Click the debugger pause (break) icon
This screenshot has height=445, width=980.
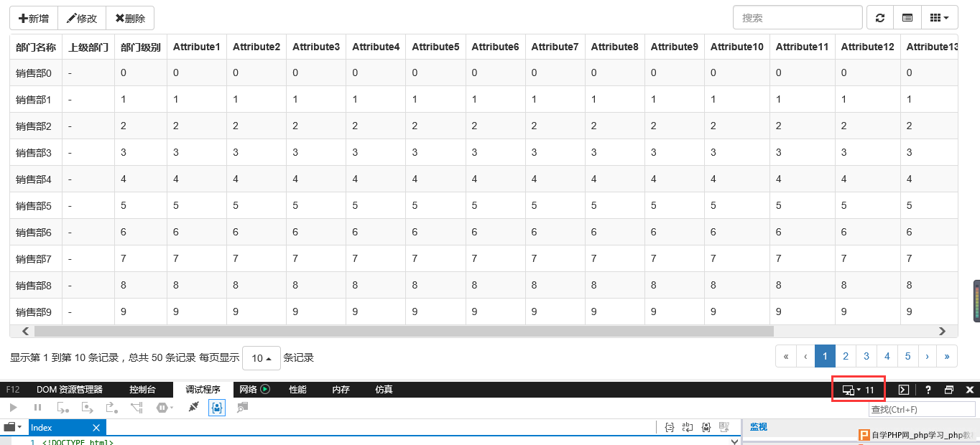[x=38, y=408]
